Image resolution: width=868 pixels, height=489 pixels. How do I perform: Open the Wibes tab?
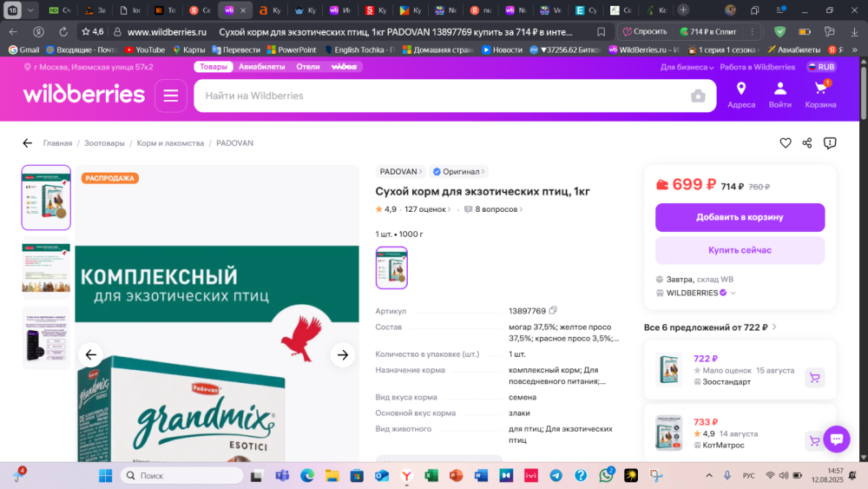[x=344, y=67]
